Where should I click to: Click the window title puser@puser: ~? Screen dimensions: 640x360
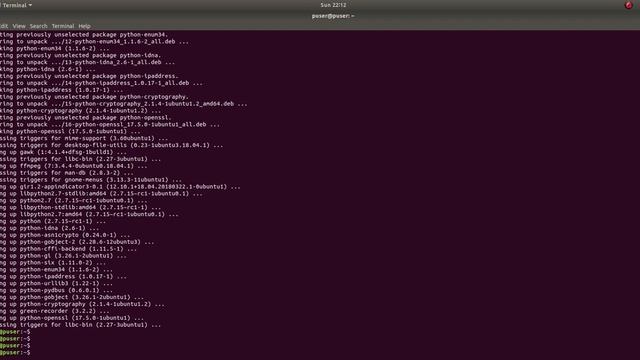[333, 16]
